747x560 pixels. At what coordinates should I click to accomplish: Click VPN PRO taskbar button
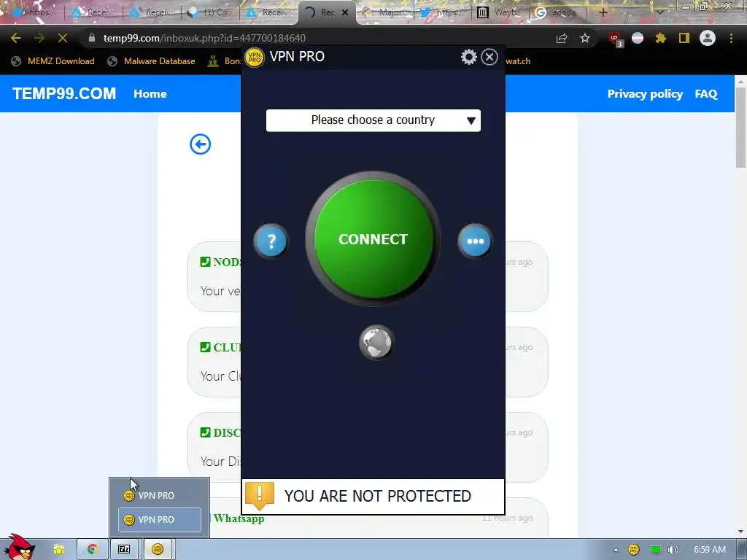[158, 549]
